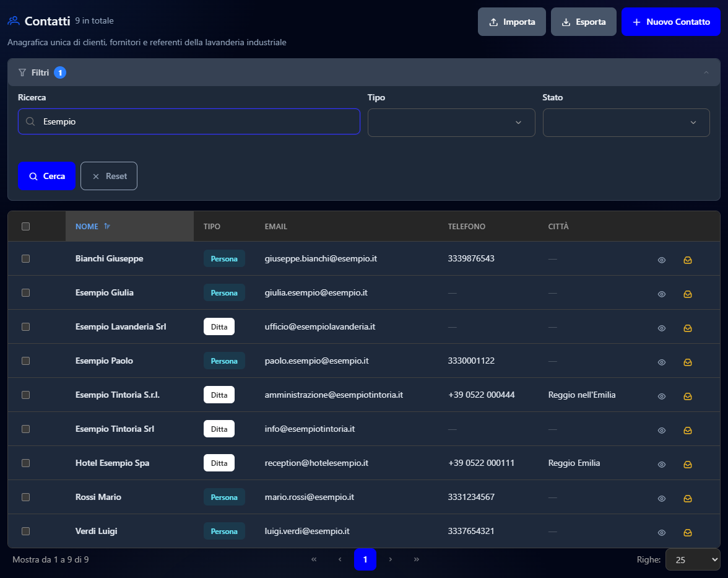728x578 pixels.
Task: Check the box for Esempio Lavanderia Srl
Action: [x=25, y=326]
